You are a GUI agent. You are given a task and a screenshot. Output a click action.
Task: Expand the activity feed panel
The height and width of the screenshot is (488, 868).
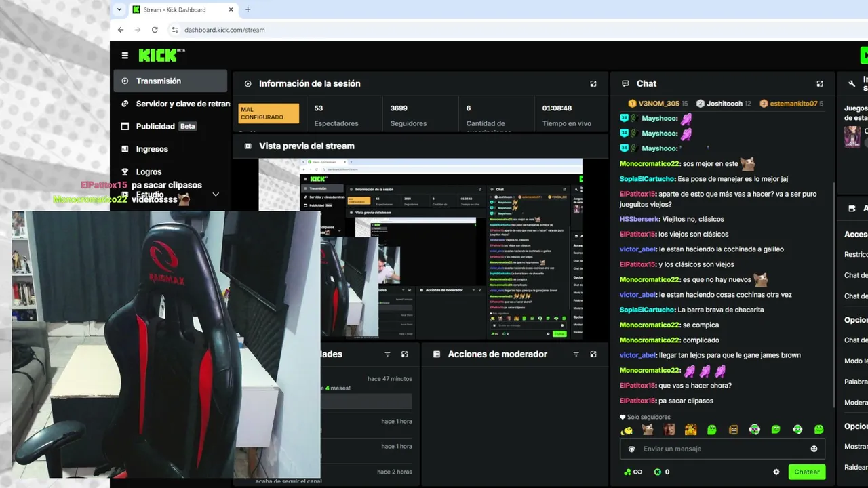point(405,354)
